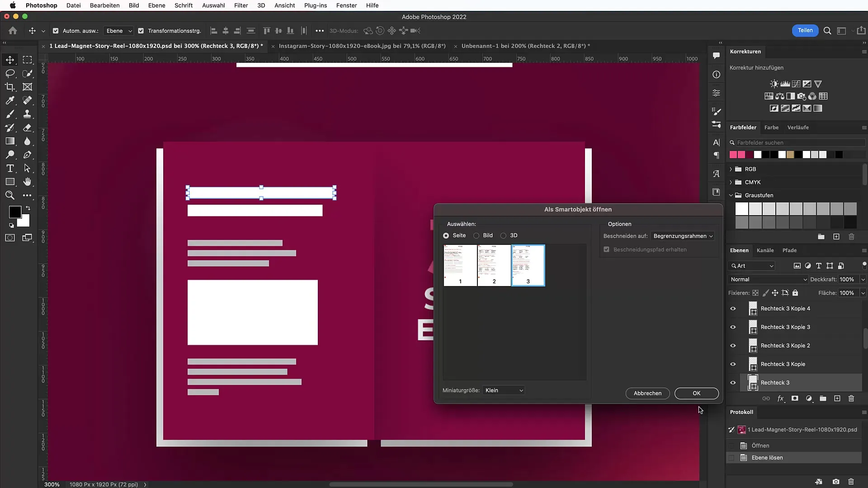Screen dimensions: 868x488
Task: Select the Eyedropper tool
Action: click(10, 100)
